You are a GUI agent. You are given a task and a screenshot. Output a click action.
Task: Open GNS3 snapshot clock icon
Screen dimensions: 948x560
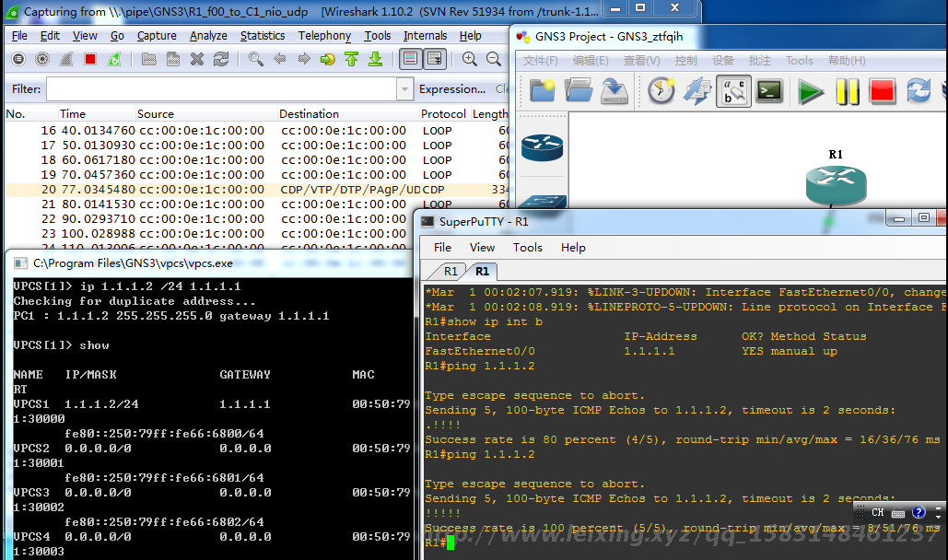pyautogui.click(x=661, y=91)
